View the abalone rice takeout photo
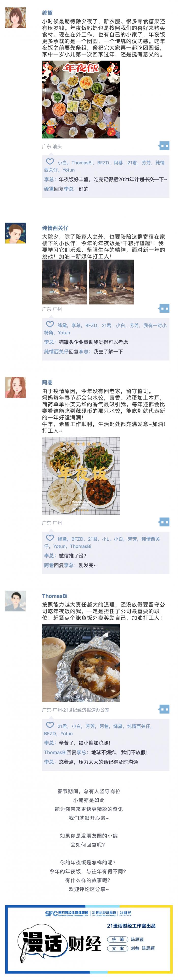 point(81,663)
